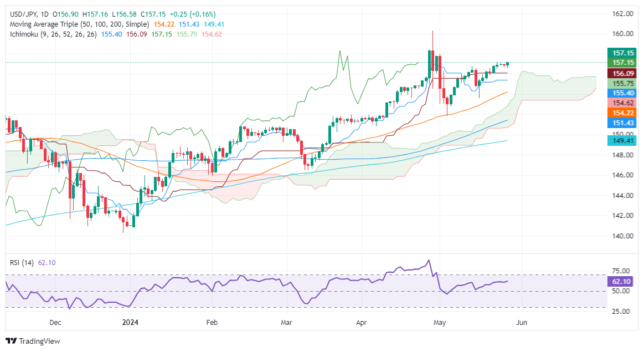Select the RSI (14) indicator label
This screenshot has width=644, height=351.
coord(22,263)
